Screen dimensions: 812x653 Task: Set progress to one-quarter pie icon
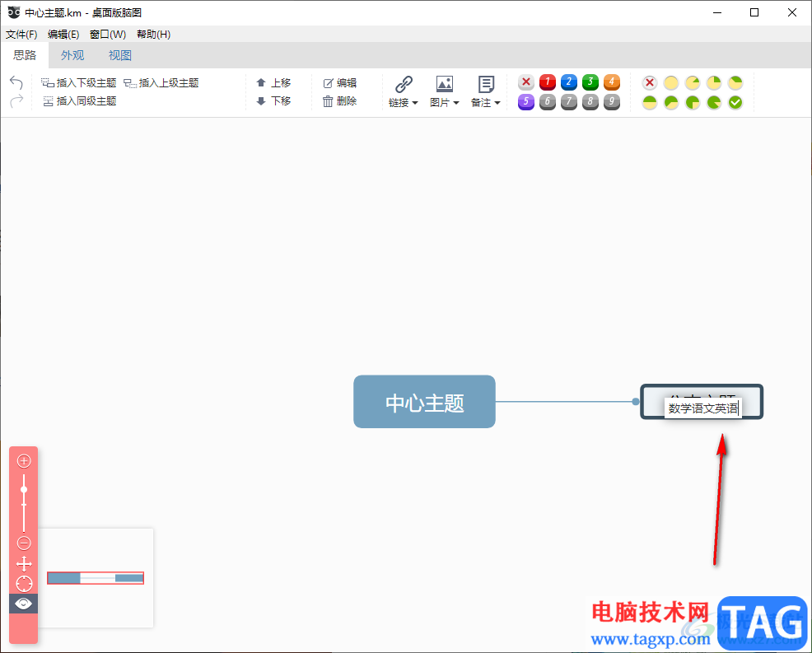pos(714,82)
